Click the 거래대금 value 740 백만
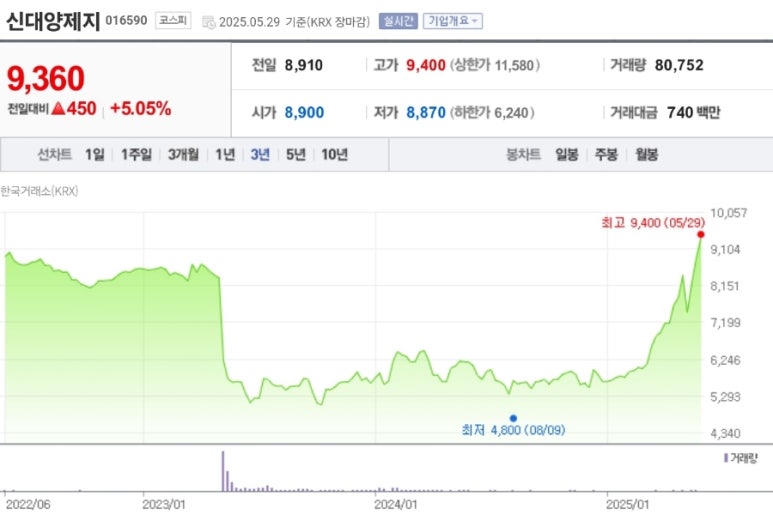Image resolution: width=773 pixels, height=527 pixels. coord(694,112)
